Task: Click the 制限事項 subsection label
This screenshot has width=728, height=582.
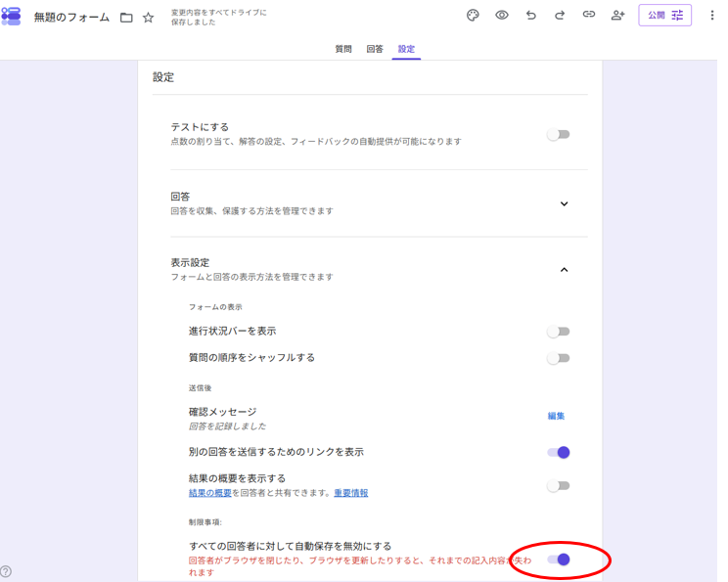Action: (x=205, y=522)
